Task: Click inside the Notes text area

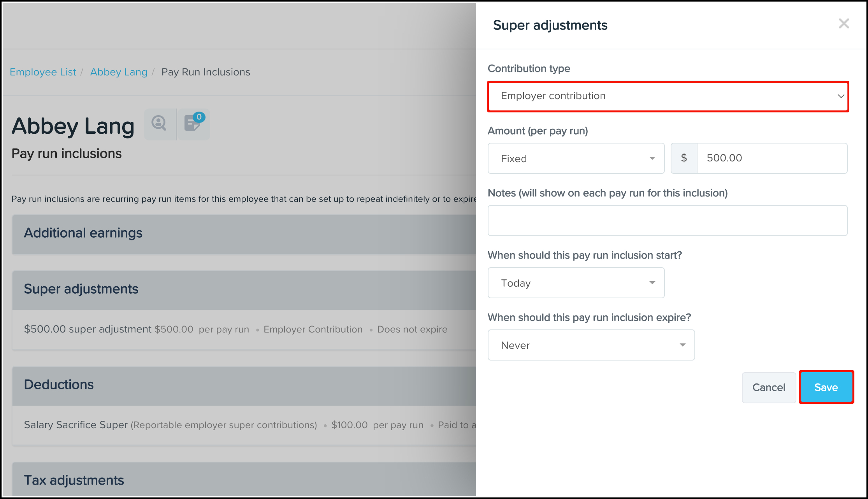Action: (667, 220)
